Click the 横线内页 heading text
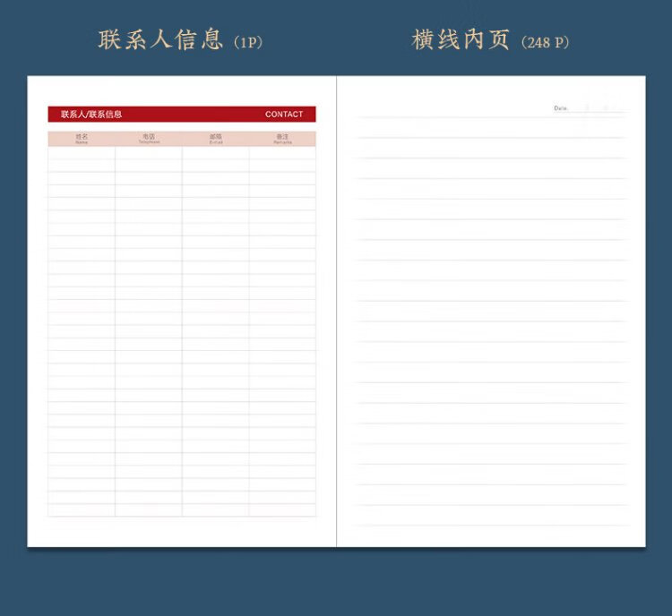 coord(461,40)
